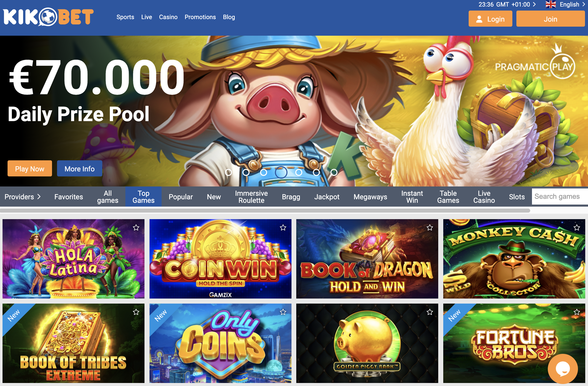Image resolution: width=588 pixels, height=386 pixels.
Task: Switch to the Megaways category tab
Action: click(x=370, y=197)
